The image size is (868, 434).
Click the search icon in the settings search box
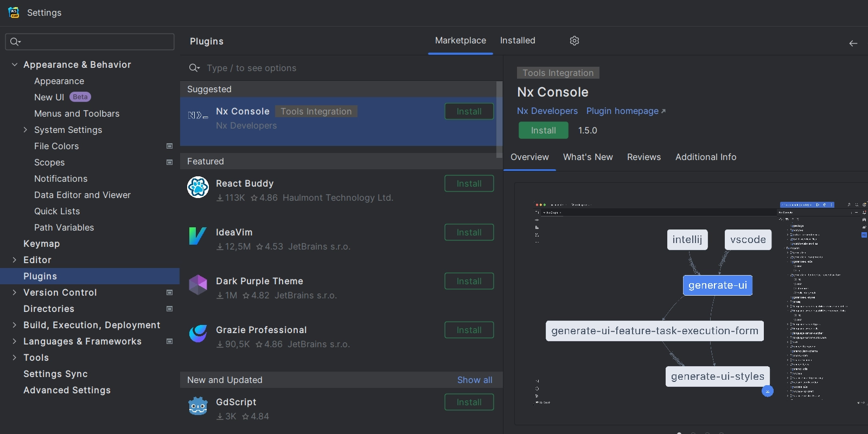click(15, 42)
